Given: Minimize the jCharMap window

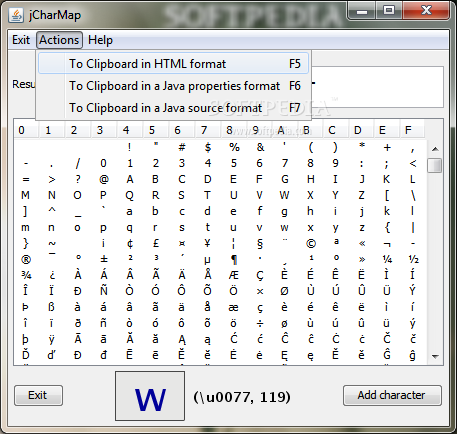Looking at the screenshot, I should (362, 11).
